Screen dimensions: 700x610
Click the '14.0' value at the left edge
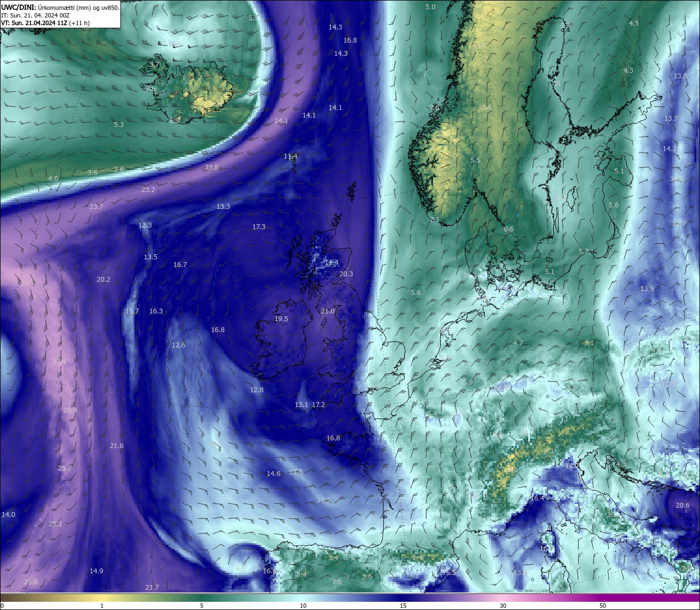pos(8,515)
